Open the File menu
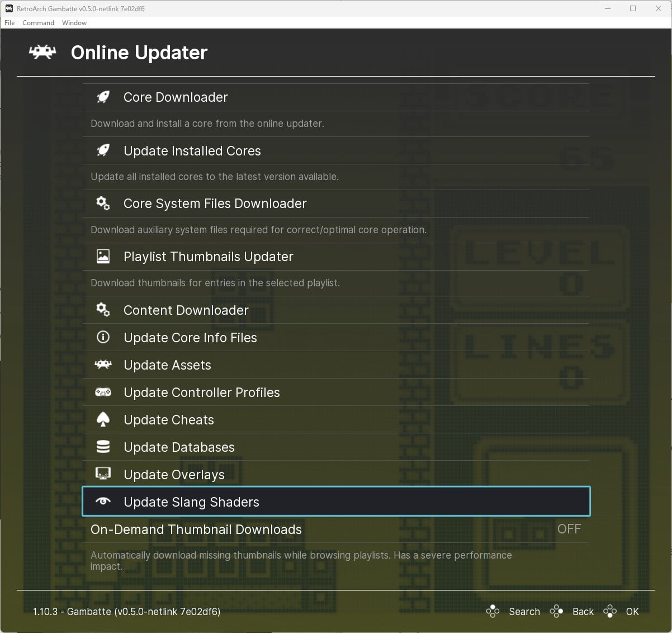 [10, 23]
